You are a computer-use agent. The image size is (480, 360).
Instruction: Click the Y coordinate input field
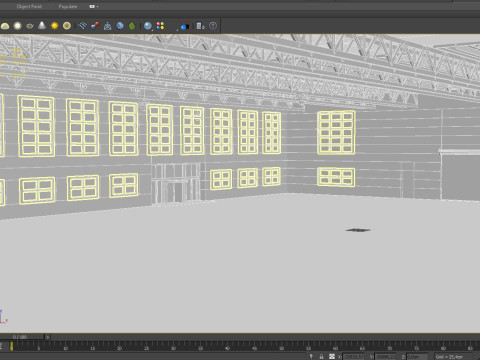point(386,357)
